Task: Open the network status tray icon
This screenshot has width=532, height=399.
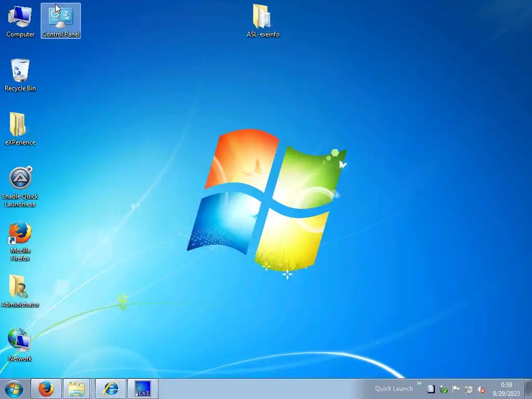Action: [x=469, y=389]
